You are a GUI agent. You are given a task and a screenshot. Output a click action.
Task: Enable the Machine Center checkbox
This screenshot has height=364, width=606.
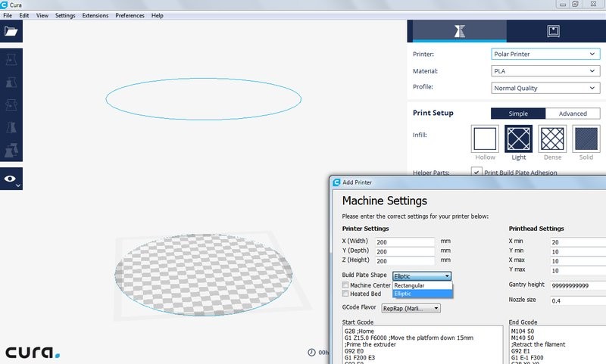pyautogui.click(x=345, y=285)
